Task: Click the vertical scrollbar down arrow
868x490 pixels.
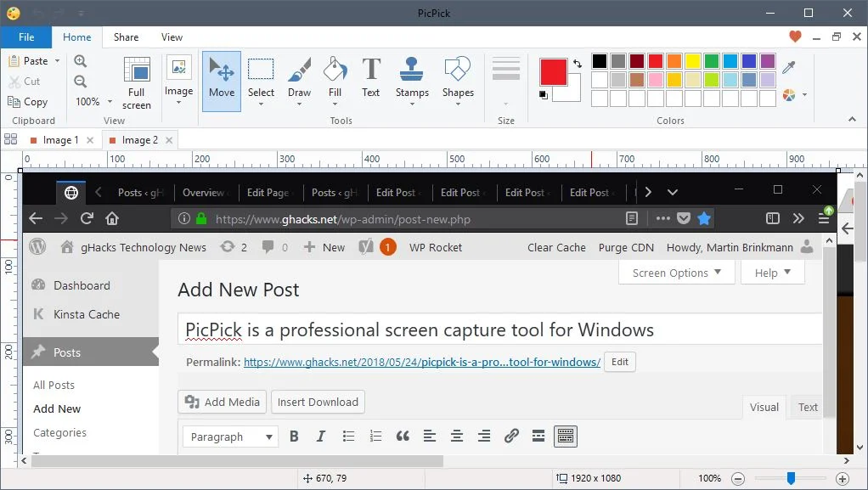Action: tap(860, 448)
